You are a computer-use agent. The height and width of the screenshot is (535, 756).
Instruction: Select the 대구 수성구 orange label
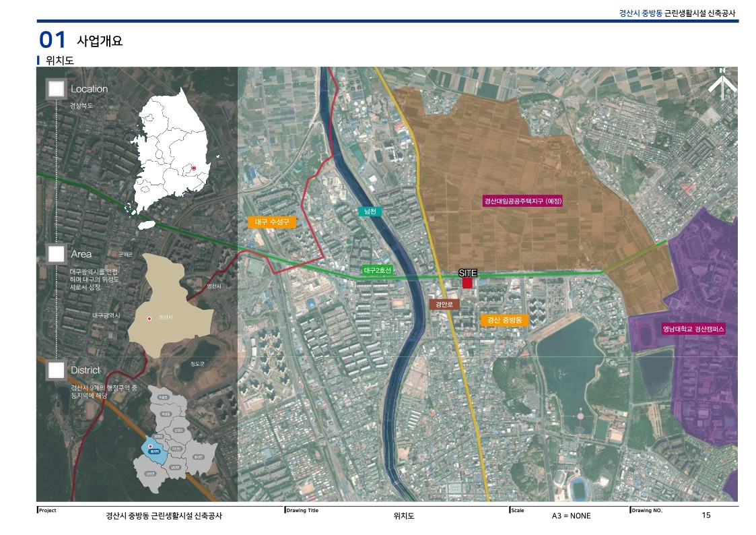pos(271,222)
